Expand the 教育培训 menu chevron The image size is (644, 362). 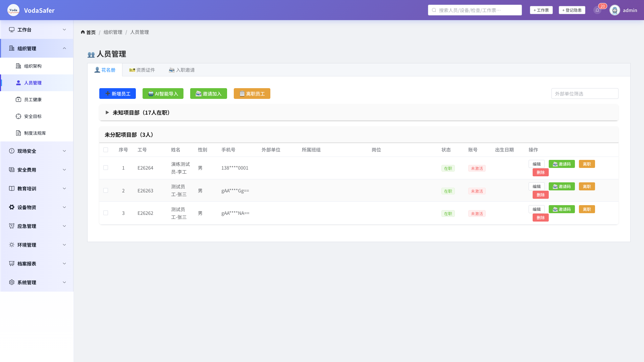point(64,188)
